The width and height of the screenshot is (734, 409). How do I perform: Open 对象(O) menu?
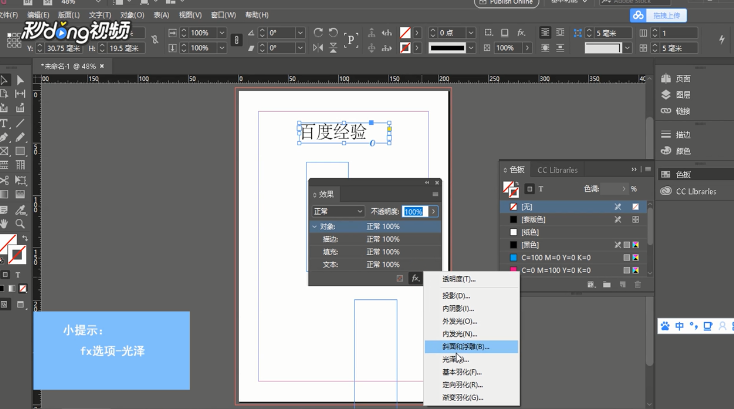[132, 15]
